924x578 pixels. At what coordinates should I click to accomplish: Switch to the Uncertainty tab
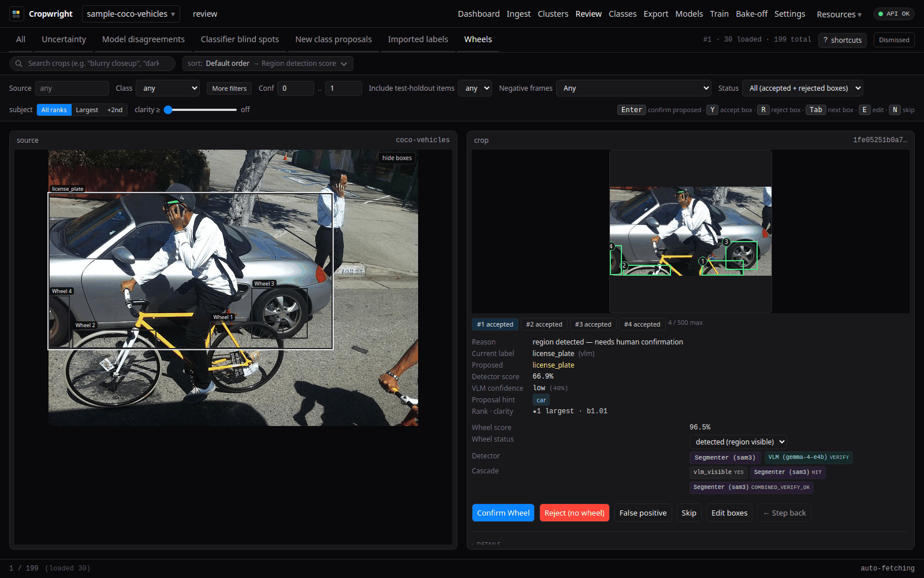pos(64,39)
